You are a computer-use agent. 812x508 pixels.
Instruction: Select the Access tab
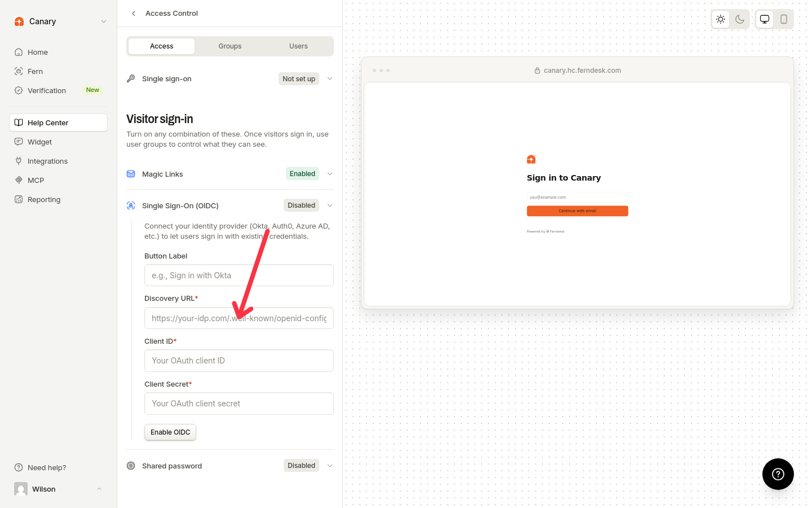tap(161, 46)
